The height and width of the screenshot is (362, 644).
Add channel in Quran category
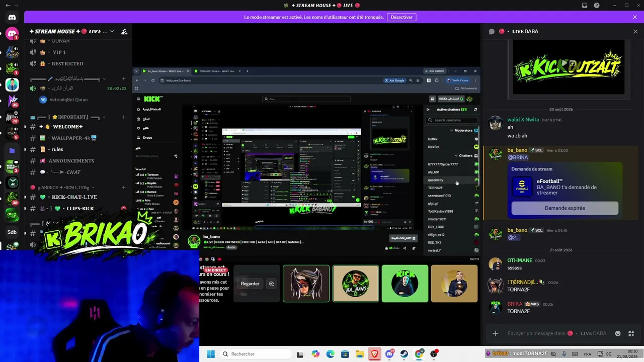pos(124,78)
